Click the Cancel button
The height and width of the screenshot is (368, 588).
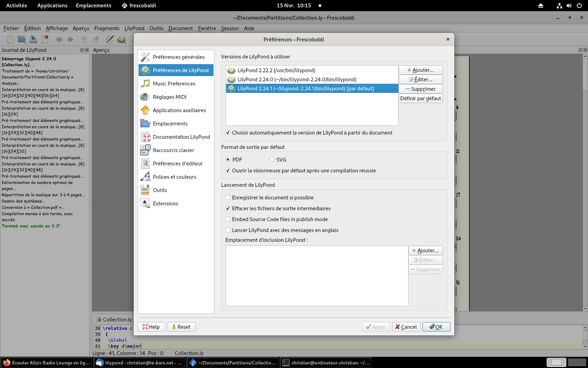(406, 327)
